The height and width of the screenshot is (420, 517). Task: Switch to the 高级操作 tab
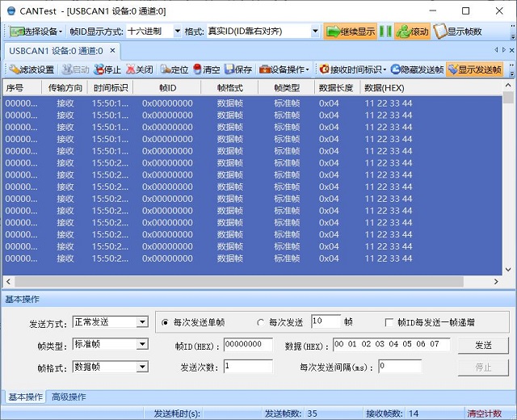coord(69,397)
